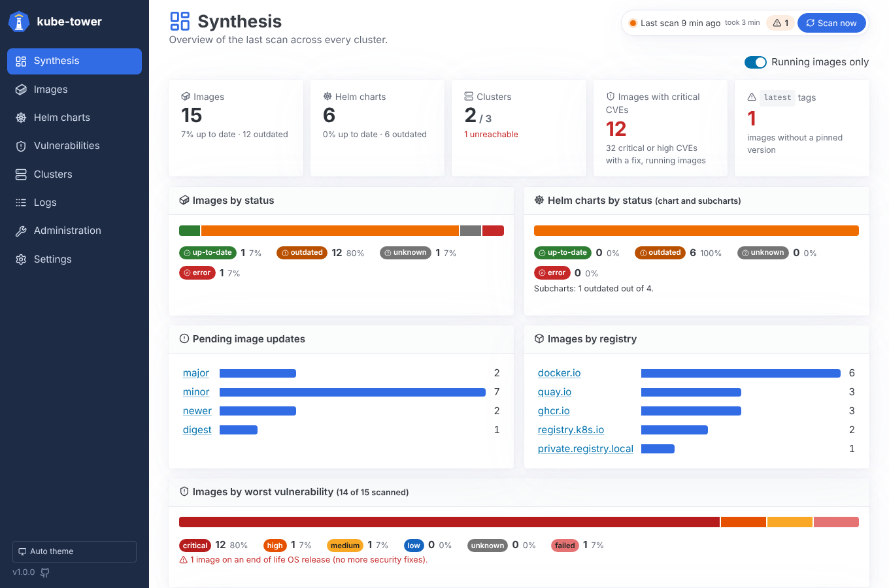
Task: Click the Scan now button
Action: pos(831,23)
